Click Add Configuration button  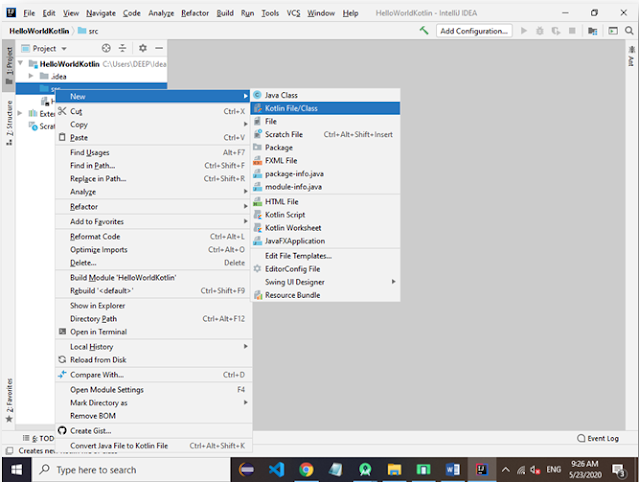[x=474, y=31]
